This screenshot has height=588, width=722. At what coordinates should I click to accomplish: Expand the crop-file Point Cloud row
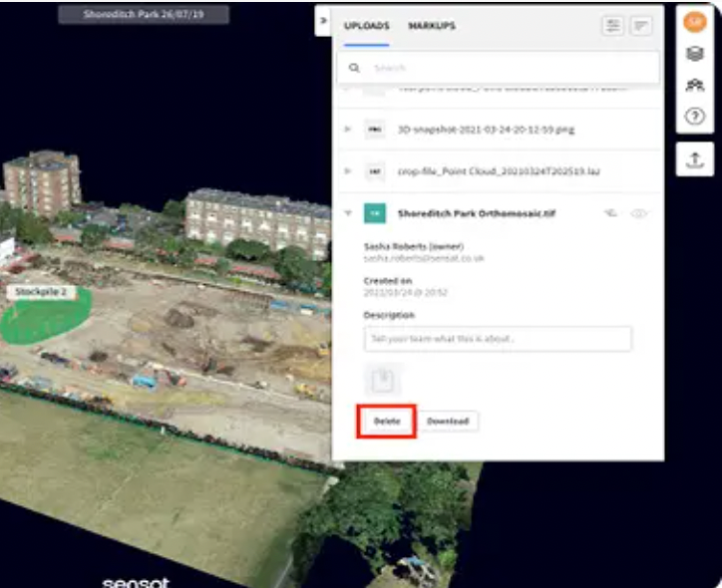[x=348, y=171]
